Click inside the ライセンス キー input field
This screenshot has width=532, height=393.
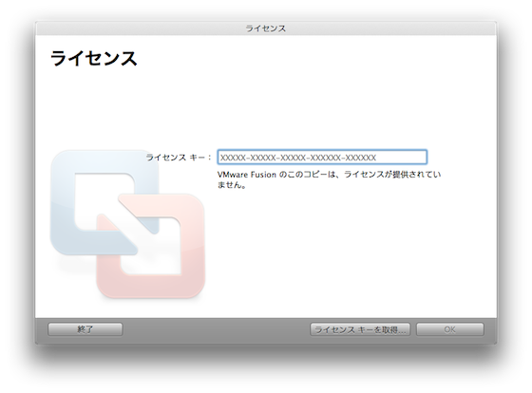[x=322, y=158]
